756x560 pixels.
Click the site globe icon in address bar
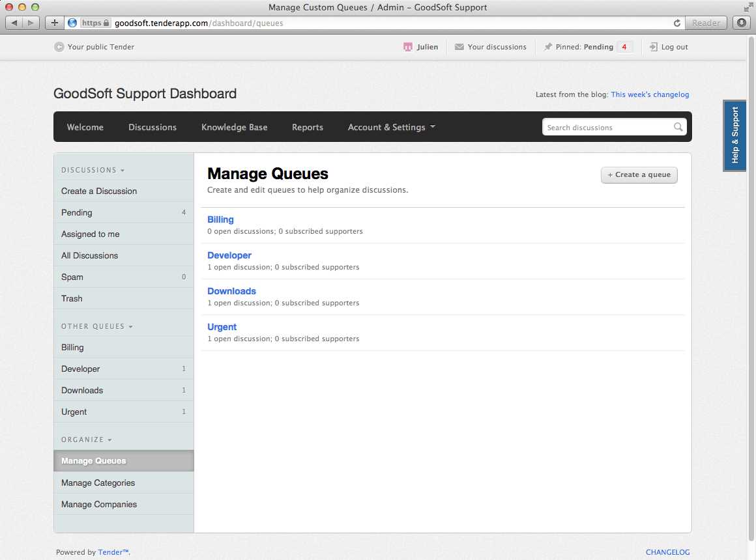pos(72,23)
